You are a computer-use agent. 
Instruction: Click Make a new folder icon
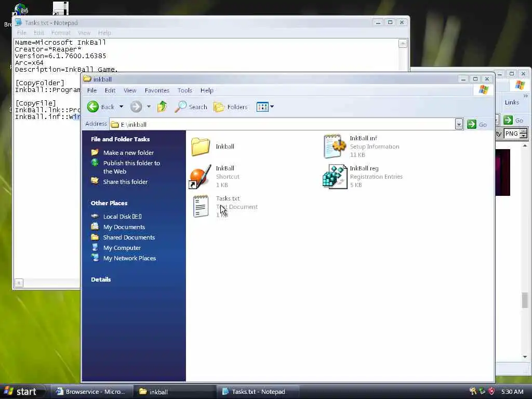(95, 152)
